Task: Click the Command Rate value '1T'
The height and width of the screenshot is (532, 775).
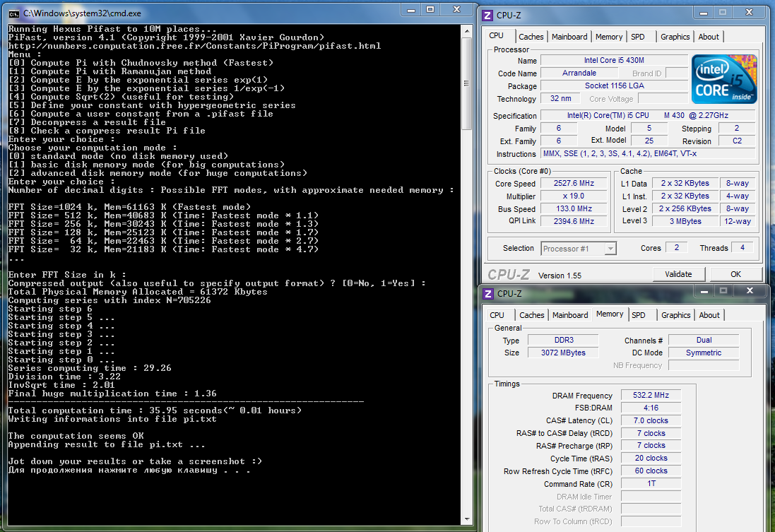Action: tap(651, 483)
